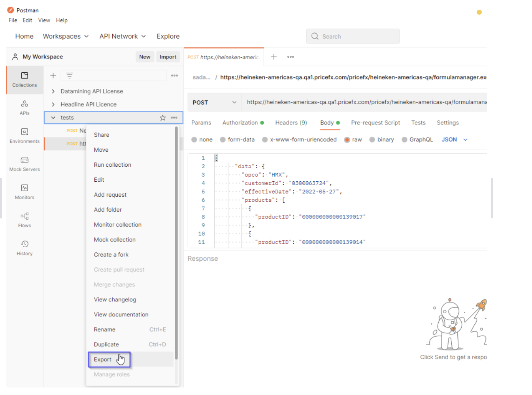Open the Edit menu in menu bar
This screenshot has height=395, width=532.
[x=27, y=20]
